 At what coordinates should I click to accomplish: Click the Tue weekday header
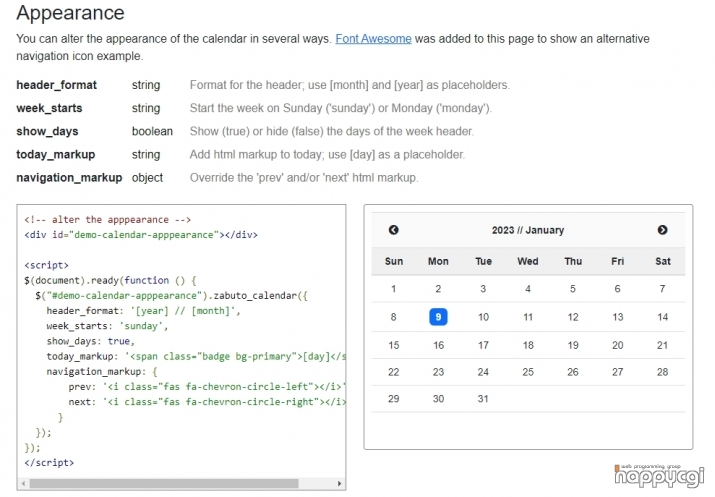tap(483, 261)
